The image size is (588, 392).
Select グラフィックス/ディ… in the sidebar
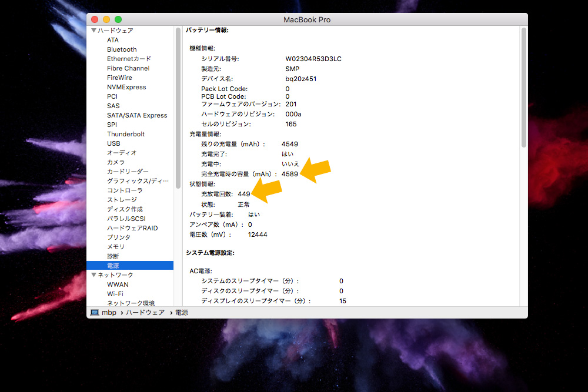click(x=138, y=180)
